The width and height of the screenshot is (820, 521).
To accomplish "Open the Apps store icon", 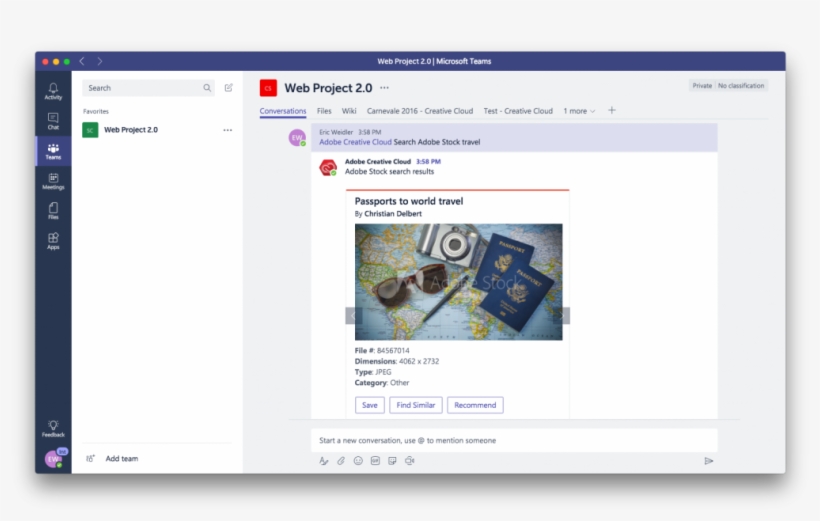I will tap(53, 240).
